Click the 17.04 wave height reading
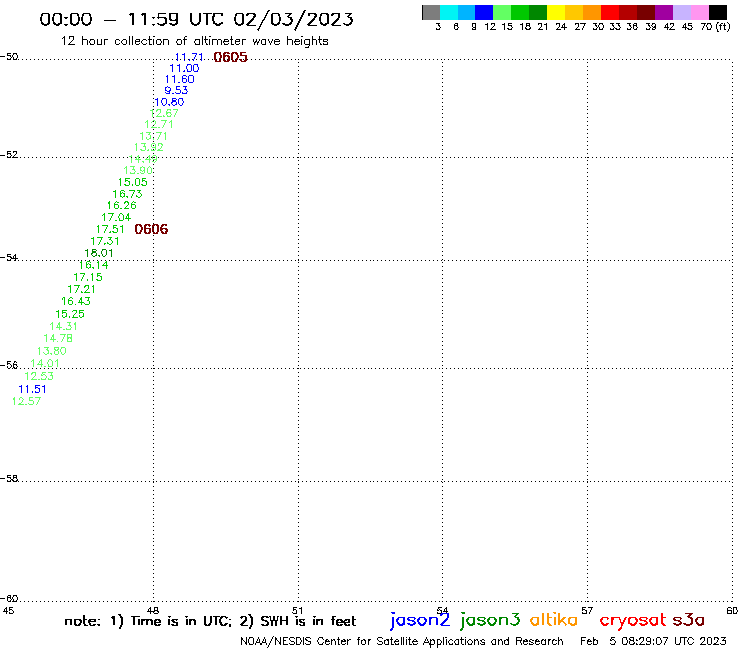The image size is (740, 650). 116,217
